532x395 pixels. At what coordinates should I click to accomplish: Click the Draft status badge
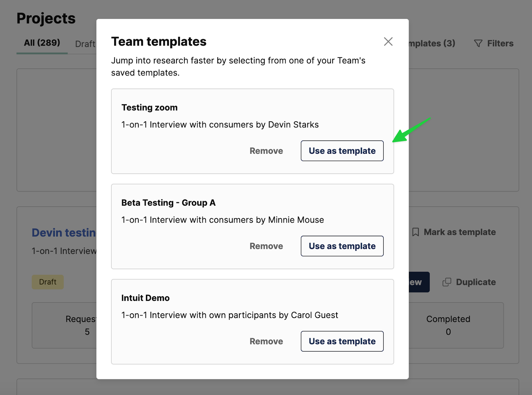click(48, 282)
